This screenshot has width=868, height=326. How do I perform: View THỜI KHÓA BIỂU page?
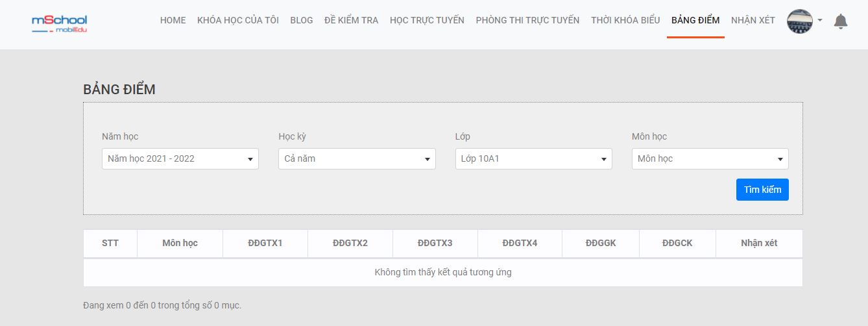click(625, 20)
